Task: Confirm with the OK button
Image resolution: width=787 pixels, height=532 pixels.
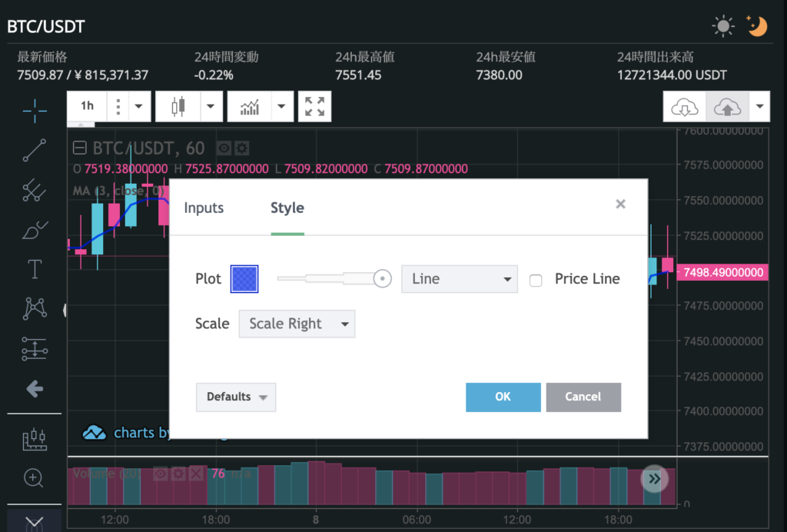Action: point(503,397)
